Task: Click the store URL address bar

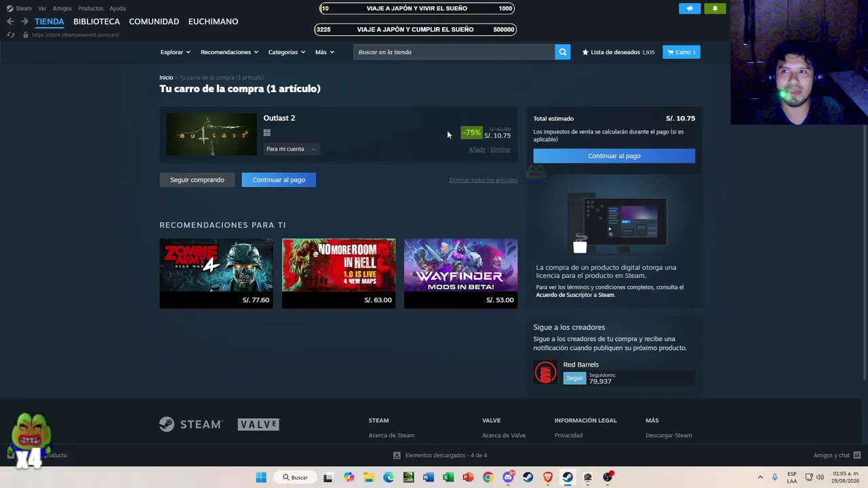Action: pyautogui.click(x=75, y=35)
